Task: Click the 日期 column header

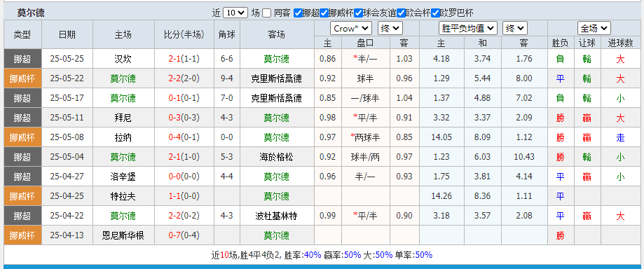Action: coord(67,34)
